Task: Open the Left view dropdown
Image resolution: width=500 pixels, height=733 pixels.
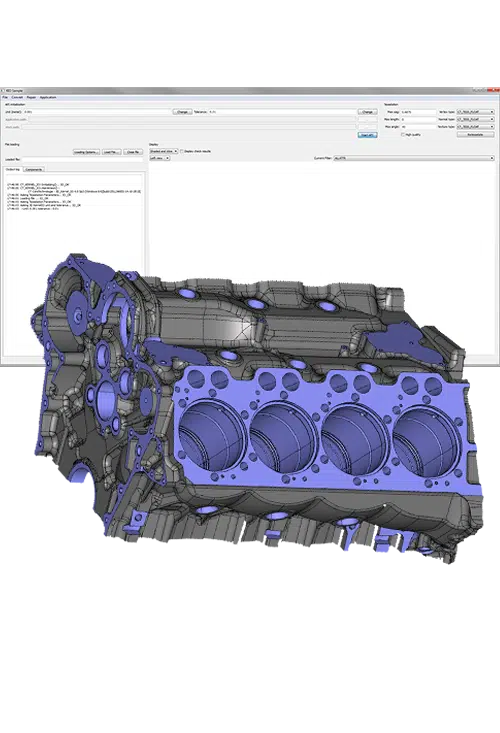Action: tap(160, 158)
